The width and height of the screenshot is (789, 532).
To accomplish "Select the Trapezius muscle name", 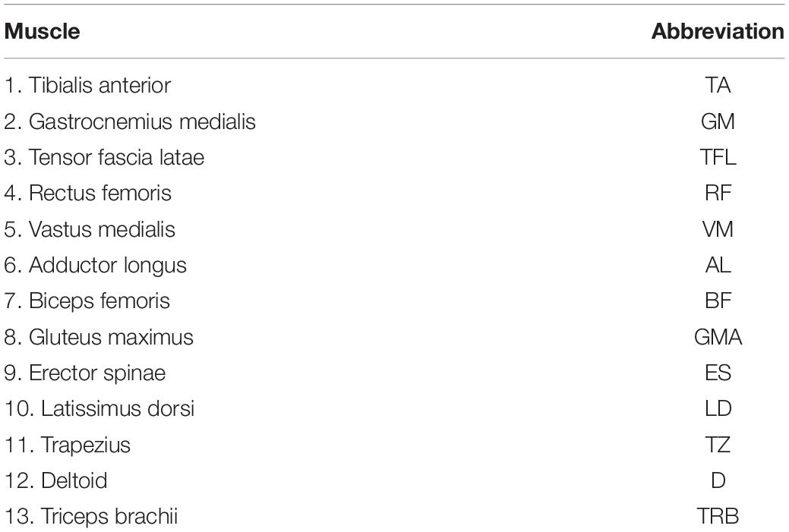I will tap(68, 445).
